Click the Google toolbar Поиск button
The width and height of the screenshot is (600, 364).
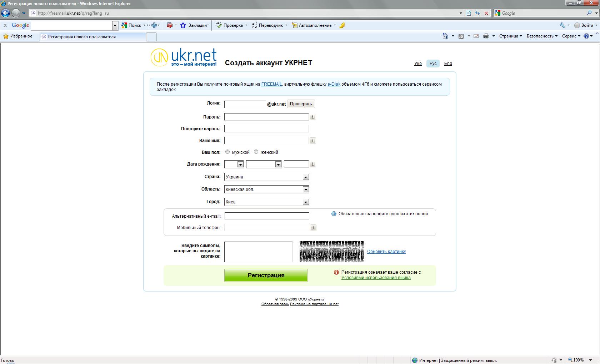131,25
